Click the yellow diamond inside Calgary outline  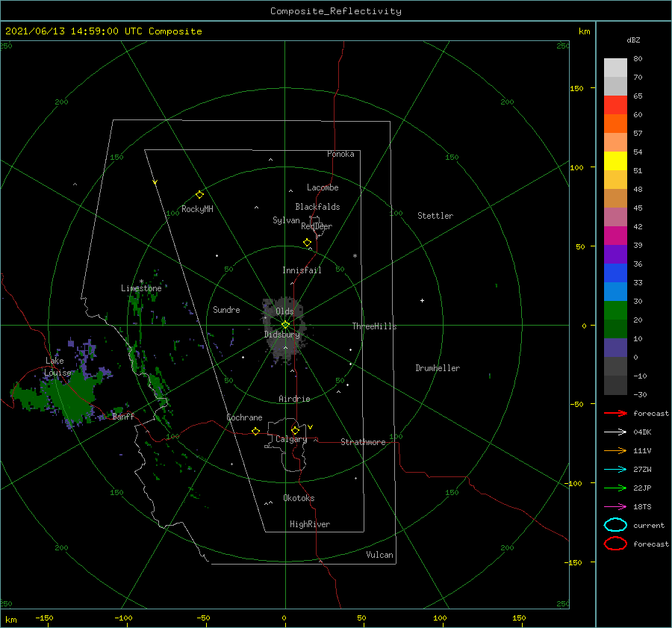click(x=295, y=430)
